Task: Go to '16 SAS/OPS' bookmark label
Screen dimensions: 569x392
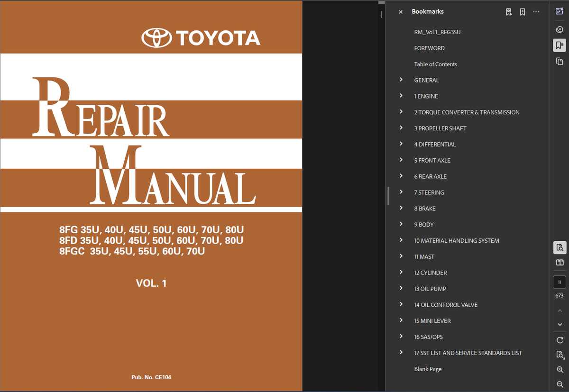Action: 429,337
